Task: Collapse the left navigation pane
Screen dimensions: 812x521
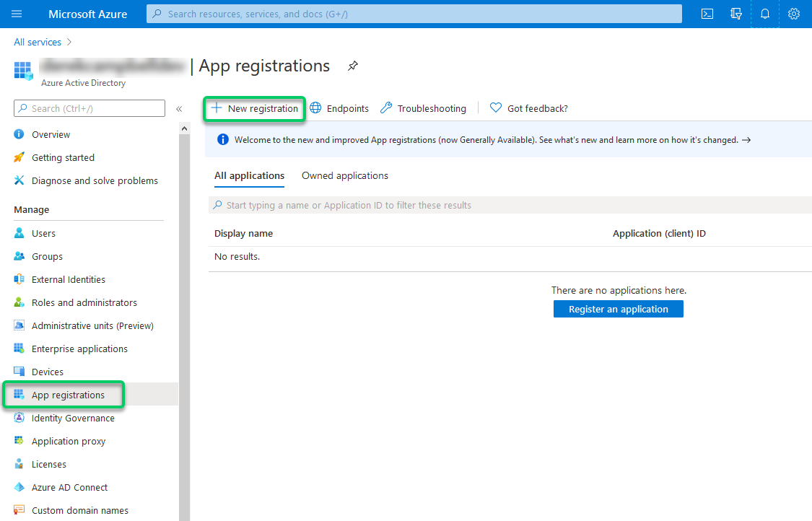Action: tap(179, 108)
